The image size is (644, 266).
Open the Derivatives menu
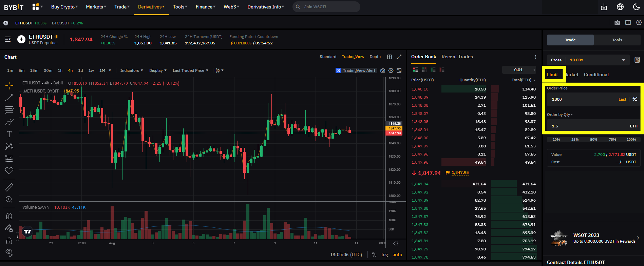point(151,7)
